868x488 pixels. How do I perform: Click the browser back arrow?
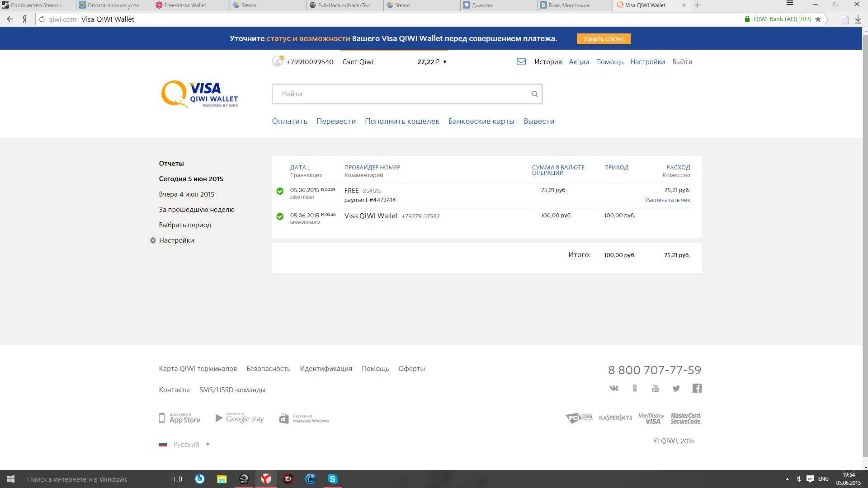[10, 19]
